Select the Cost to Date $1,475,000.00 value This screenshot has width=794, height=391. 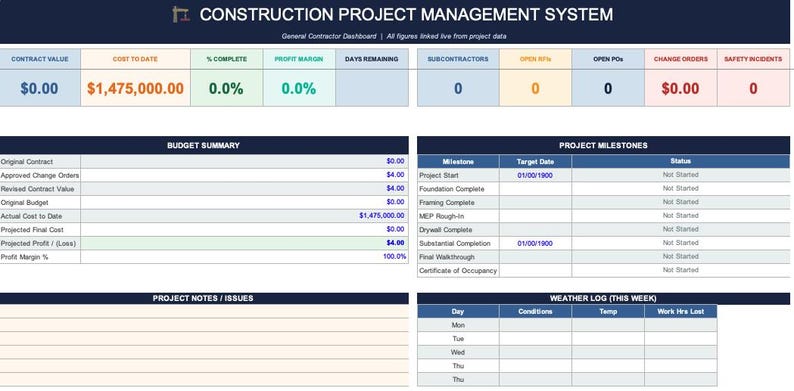(135, 88)
